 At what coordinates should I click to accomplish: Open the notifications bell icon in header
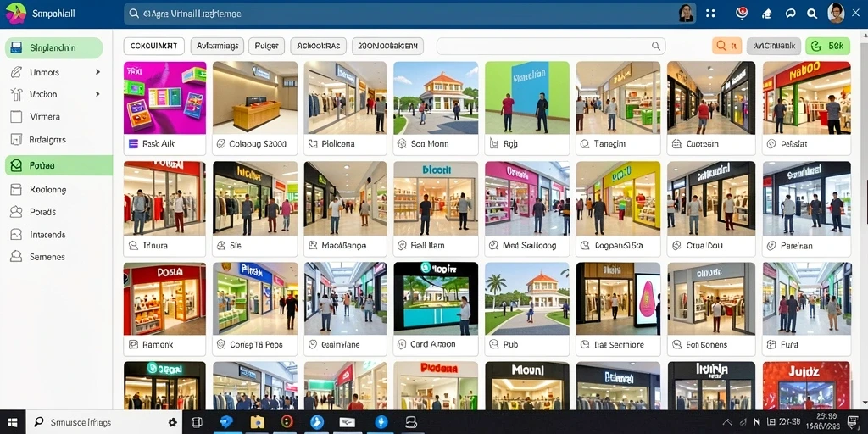click(x=742, y=14)
